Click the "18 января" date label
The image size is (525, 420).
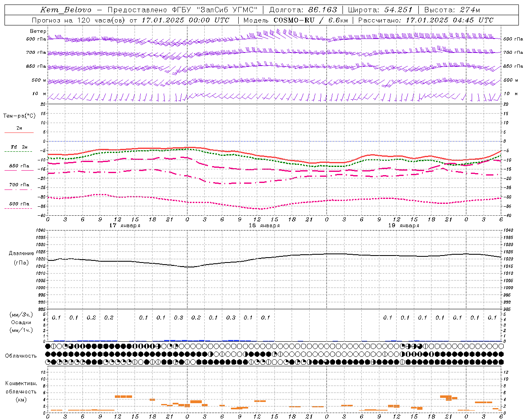(x=264, y=226)
